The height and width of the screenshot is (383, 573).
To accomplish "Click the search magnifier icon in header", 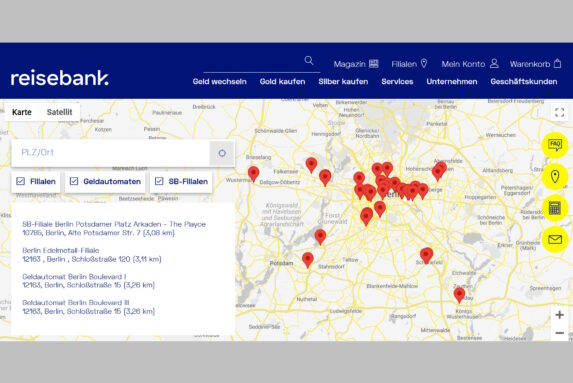I will tap(309, 60).
